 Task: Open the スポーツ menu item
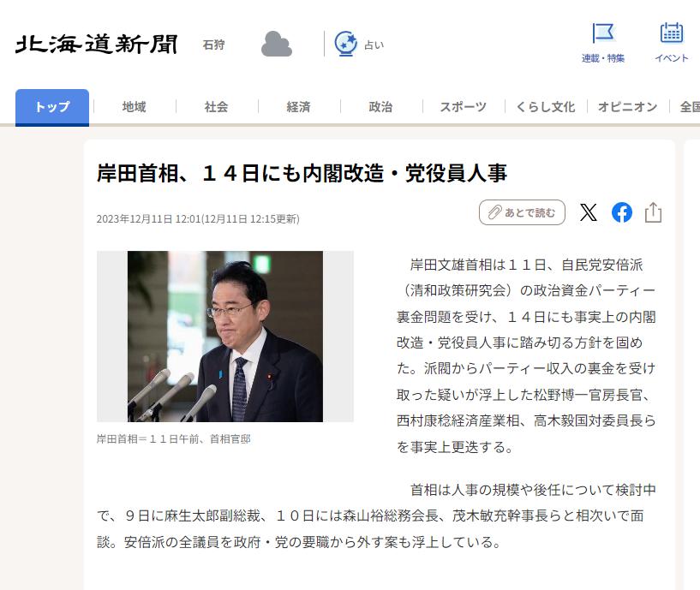click(463, 107)
